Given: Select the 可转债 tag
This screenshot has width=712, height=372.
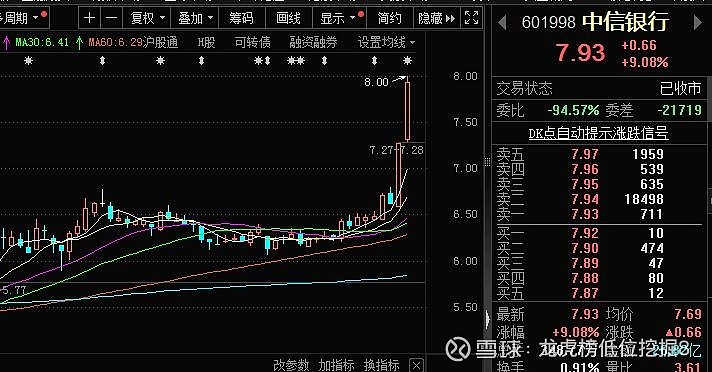Looking at the screenshot, I should [x=252, y=43].
